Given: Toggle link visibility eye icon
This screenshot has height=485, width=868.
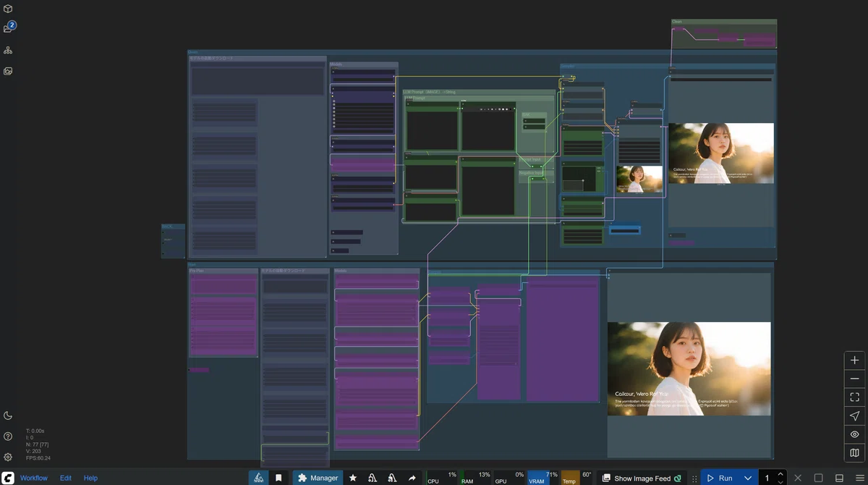Looking at the screenshot, I should tap(854, 434).
